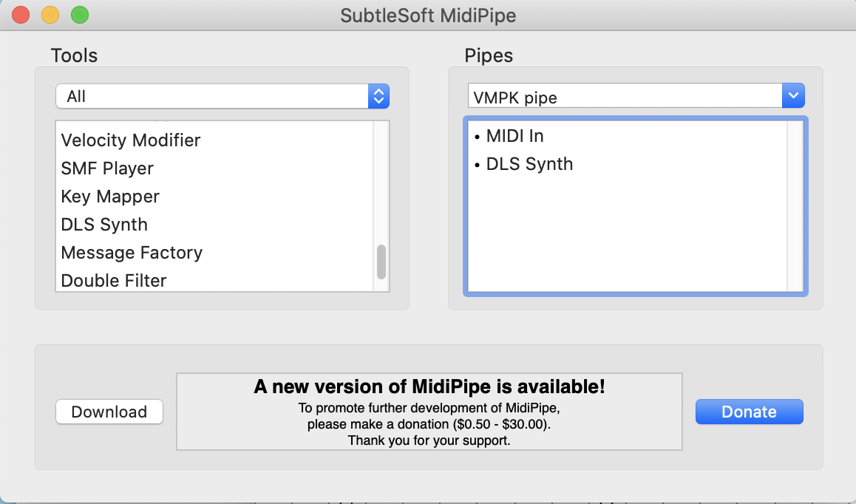Click the Download button
The width and height of the screenshot is (856, 504).
[x=109, y=412]
